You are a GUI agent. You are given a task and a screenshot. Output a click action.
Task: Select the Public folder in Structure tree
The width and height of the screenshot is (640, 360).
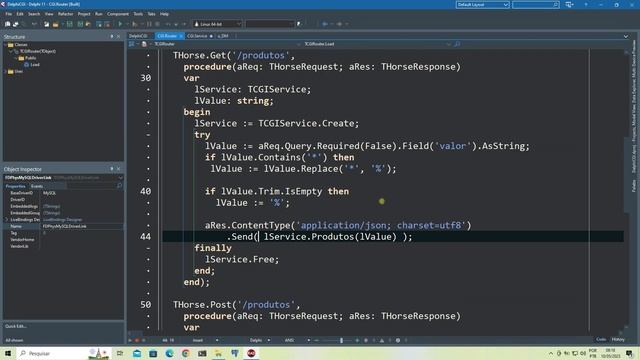[x=30, y=58]
